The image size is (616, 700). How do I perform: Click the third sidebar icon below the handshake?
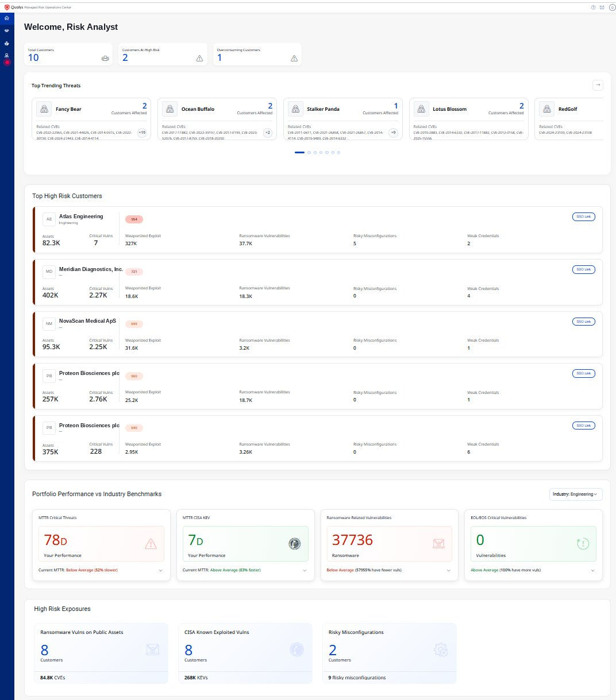coord(7,44)
